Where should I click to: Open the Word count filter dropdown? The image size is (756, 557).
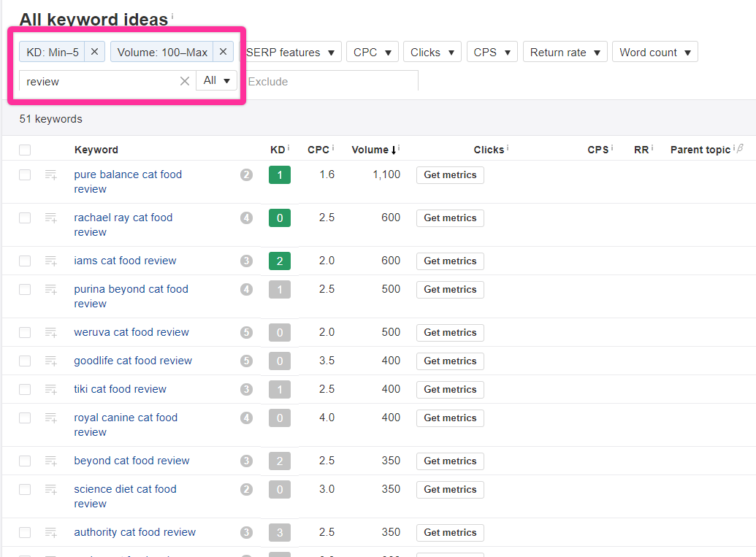(x=654, y=52)
